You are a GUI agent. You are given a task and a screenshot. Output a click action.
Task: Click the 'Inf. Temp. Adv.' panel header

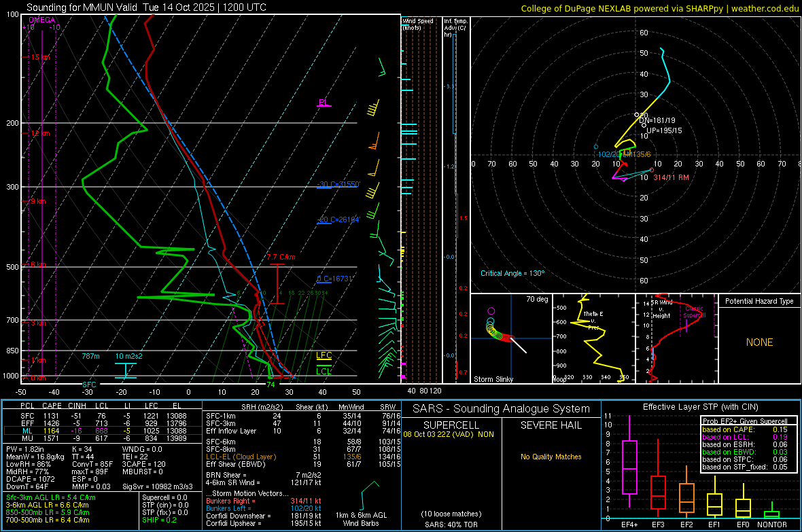(456, 28)
